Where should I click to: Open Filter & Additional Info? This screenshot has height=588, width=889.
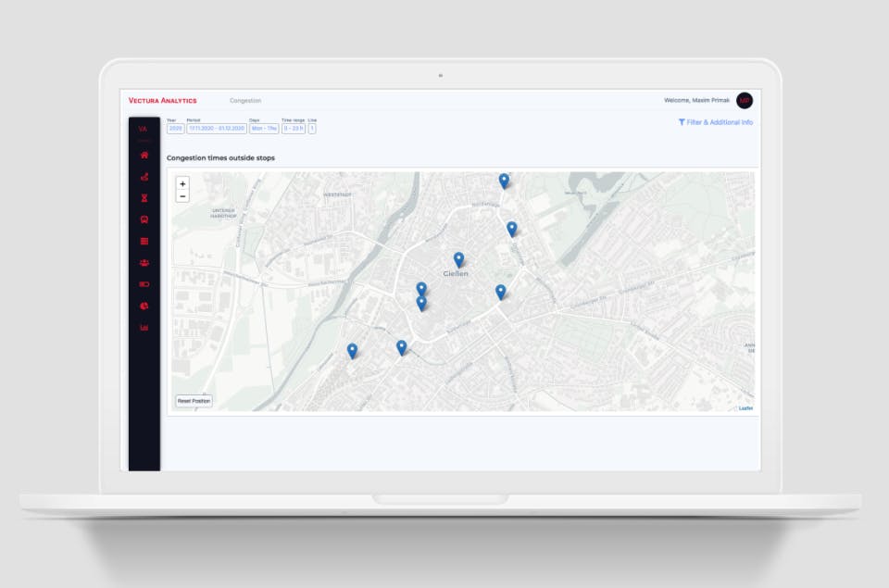(716, 122)
